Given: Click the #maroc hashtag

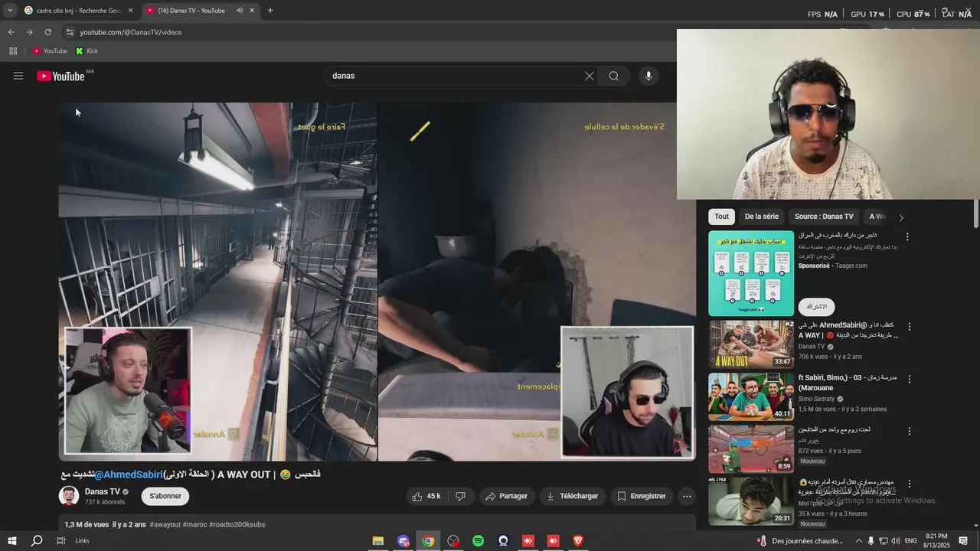Looking at the screenshot, I should (194, 524).
